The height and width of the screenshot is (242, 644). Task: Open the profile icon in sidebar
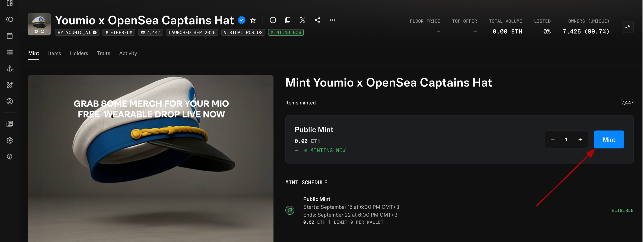tap(10, 101)
